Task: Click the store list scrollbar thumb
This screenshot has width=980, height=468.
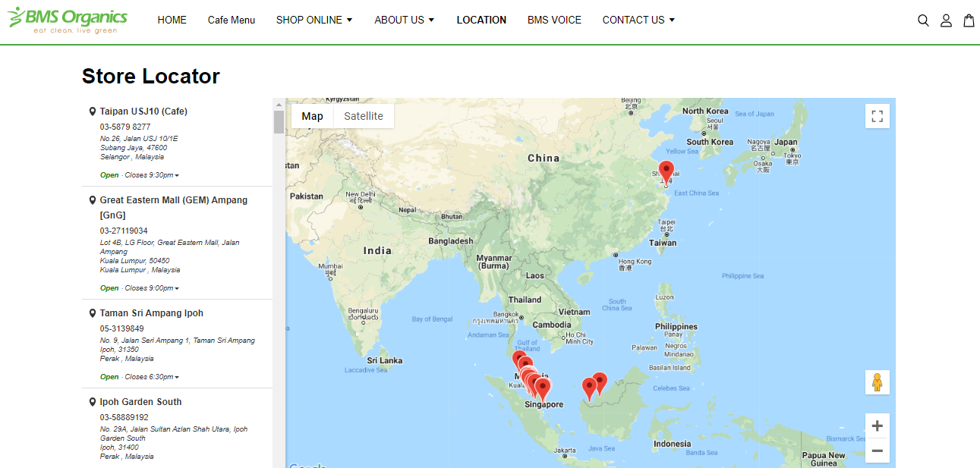Action: tap(279, 121)
